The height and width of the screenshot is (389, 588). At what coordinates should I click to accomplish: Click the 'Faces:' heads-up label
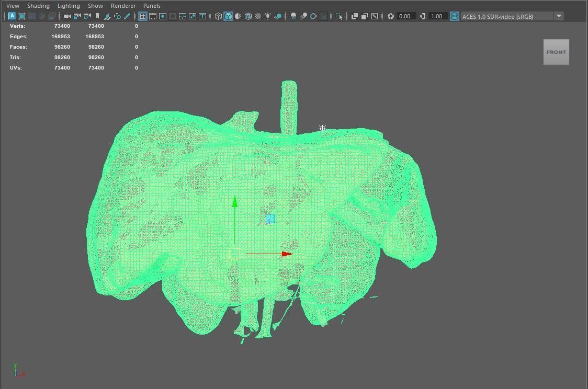[18, 47]
